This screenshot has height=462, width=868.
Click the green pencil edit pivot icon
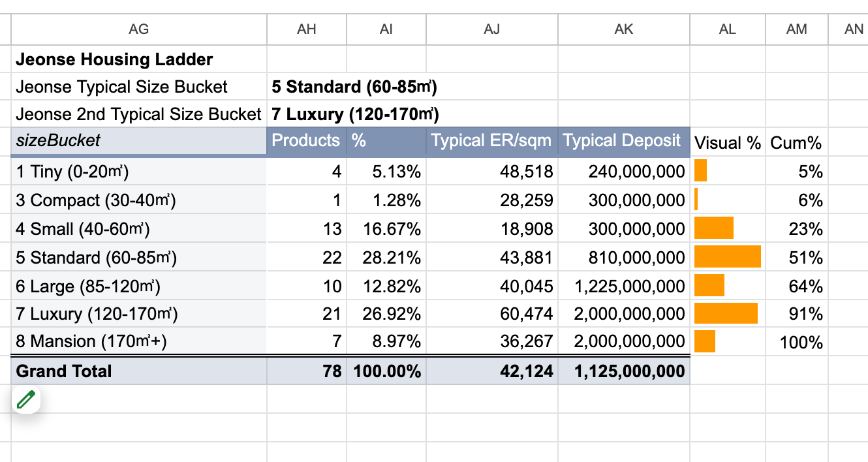[x=25, y=399]
